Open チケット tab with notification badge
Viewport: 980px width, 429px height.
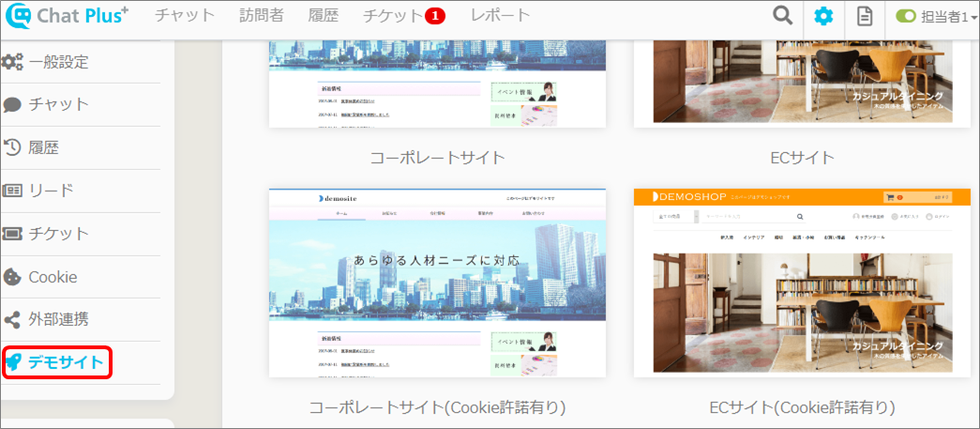[392, 16]
